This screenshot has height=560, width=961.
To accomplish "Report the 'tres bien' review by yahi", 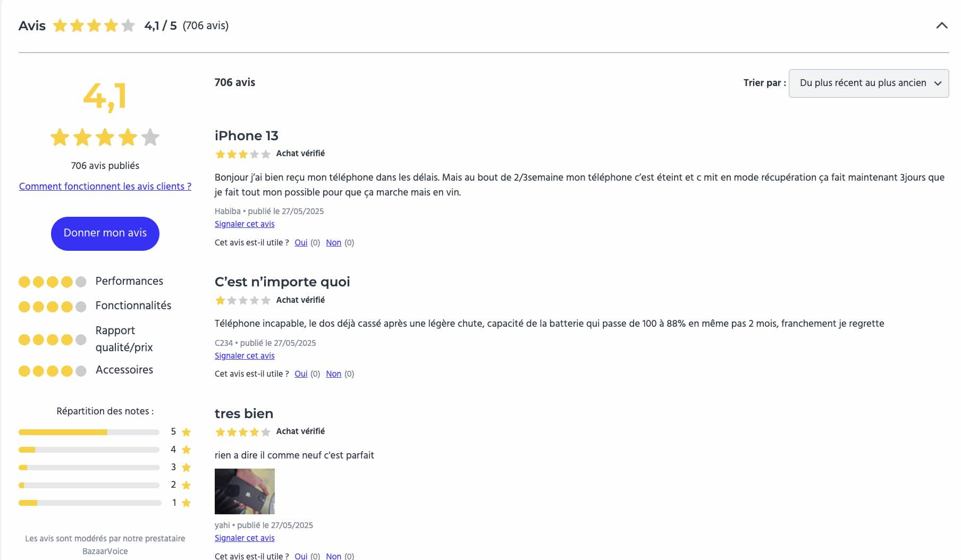I will pyautogui.click(x=245, y=538).
